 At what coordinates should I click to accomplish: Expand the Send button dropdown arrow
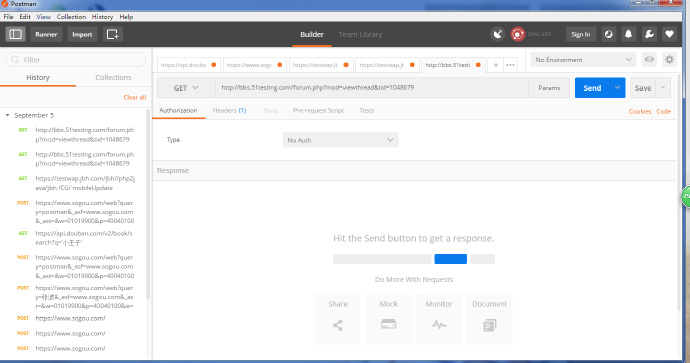pos(617,88)
